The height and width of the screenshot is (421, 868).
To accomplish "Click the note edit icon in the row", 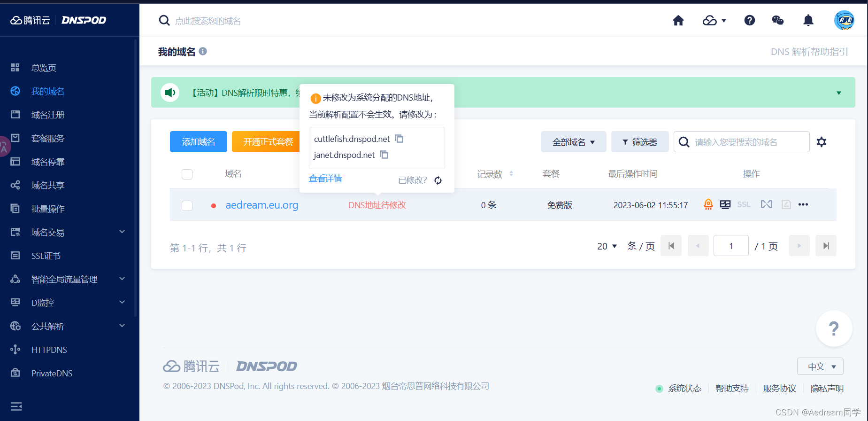I will click(786, 204).
